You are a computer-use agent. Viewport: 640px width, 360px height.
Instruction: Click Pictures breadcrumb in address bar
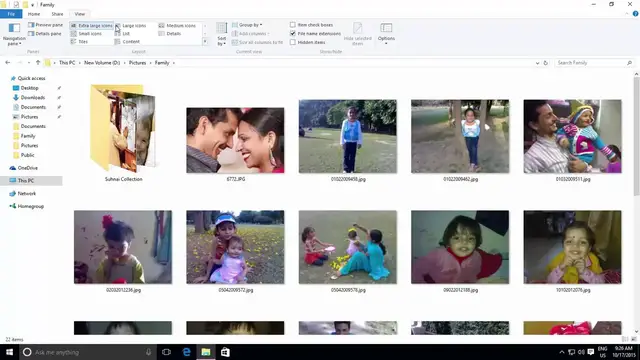(x=138, y=63)
